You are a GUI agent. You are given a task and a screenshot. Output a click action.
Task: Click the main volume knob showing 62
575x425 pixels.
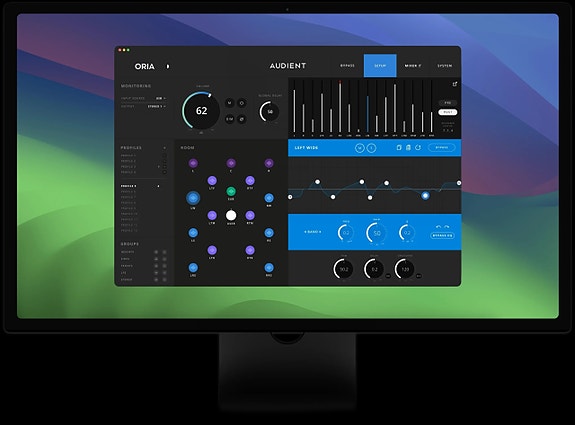(x=201, y=110)
